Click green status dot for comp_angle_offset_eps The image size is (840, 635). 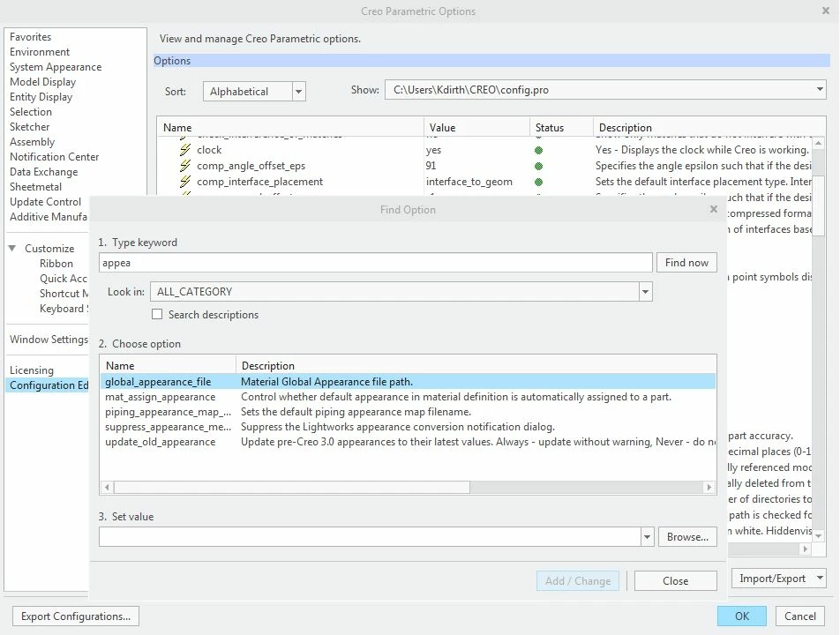[x=538, y=166]
